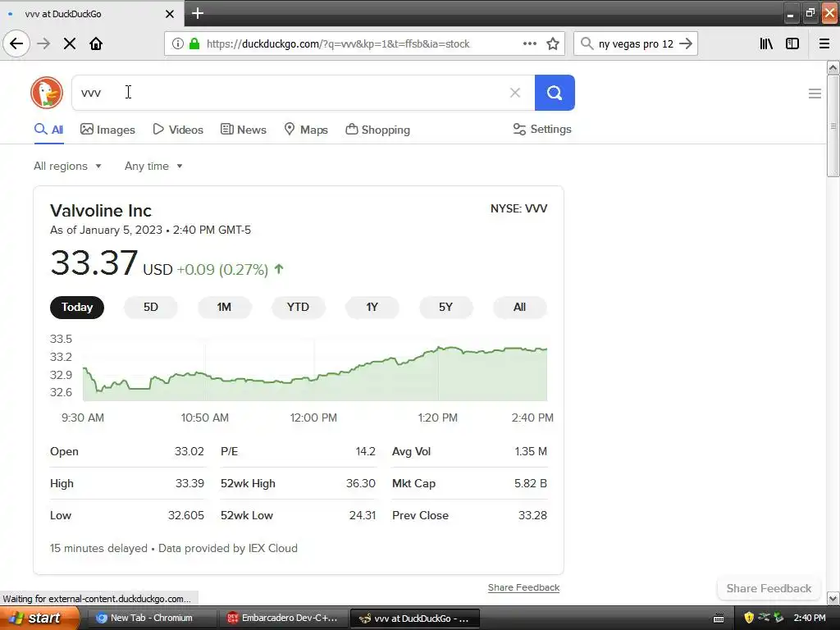Click the Prev Close value 33.28

532,515
